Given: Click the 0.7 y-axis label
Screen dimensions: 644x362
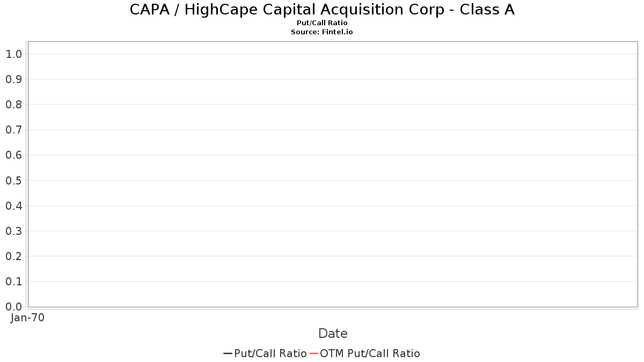Looking at the screenshot, I should pyautogui.click(x=13, y=130).
